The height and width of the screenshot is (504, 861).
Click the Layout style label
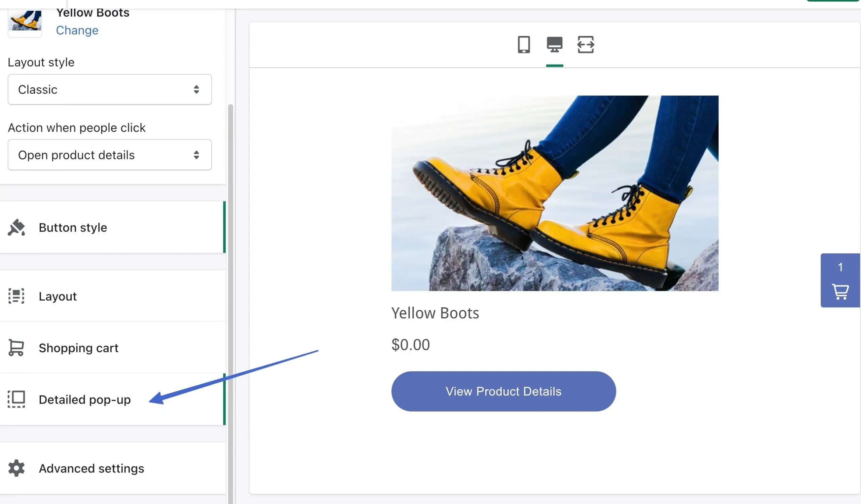click(x=41, y=62)
